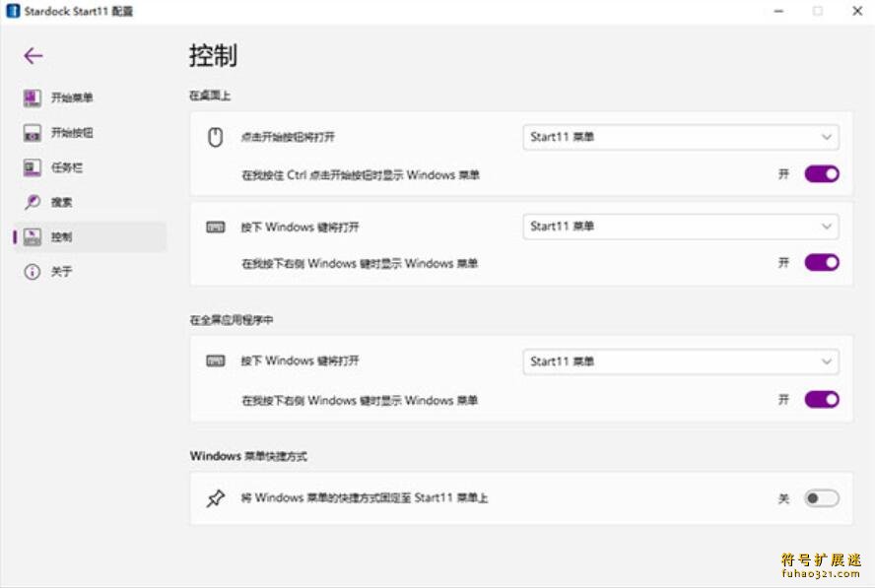Toggle Ctrl-click shows Windows menu switch
The height and width of the screenshot is (588, 875).
pyautogui.click(x=822, y=174)
